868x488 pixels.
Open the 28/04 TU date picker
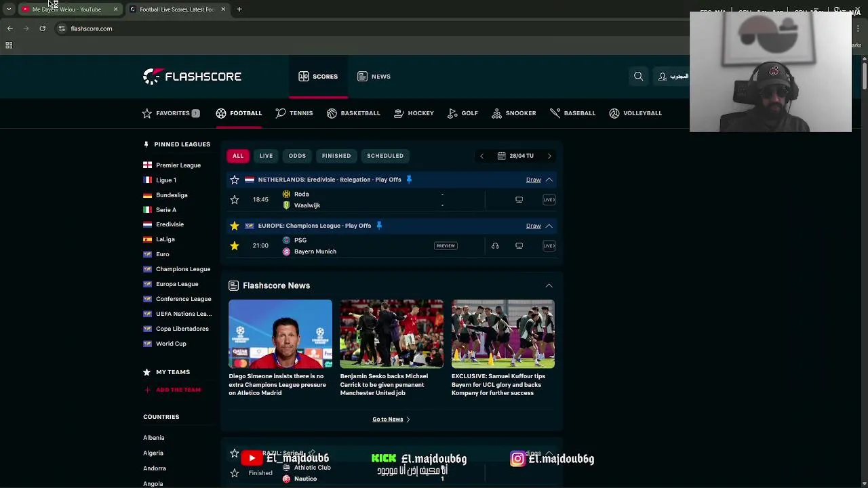[515, 156]
